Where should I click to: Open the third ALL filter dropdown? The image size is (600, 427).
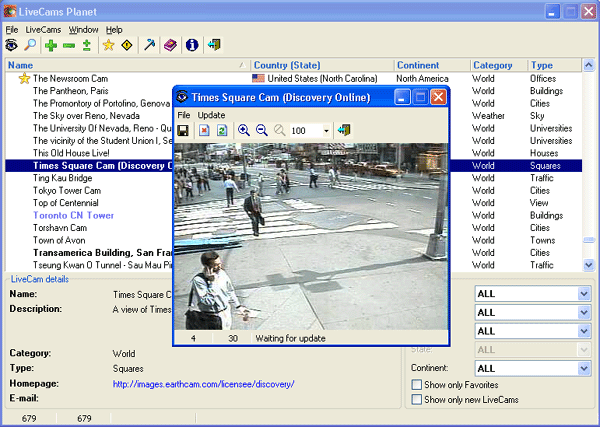click(533, 331)
